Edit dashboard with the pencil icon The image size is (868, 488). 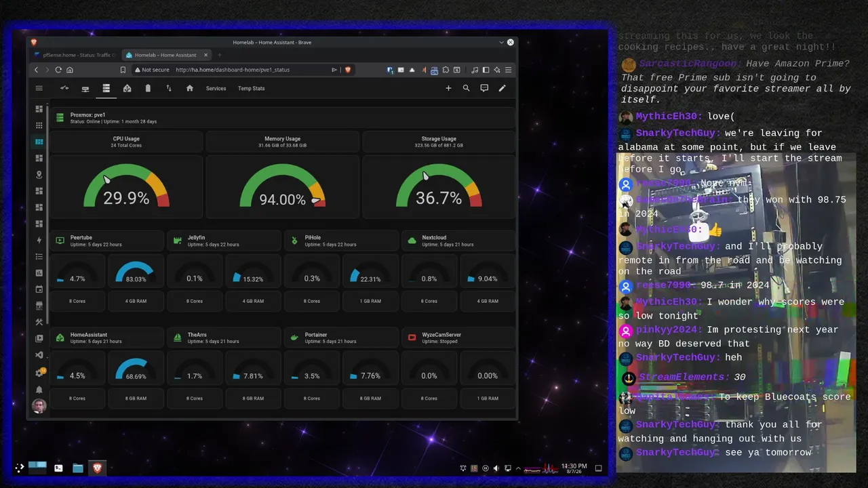pos(502,88)
